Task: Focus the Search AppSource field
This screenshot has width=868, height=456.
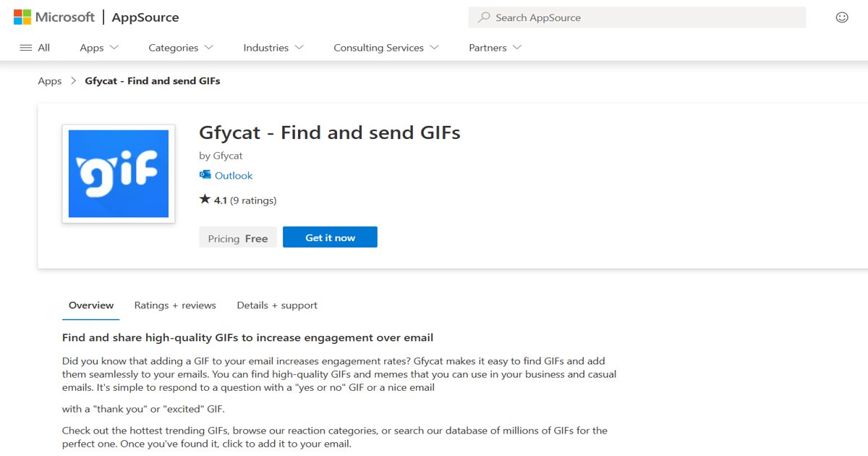Action: [637, 17]
